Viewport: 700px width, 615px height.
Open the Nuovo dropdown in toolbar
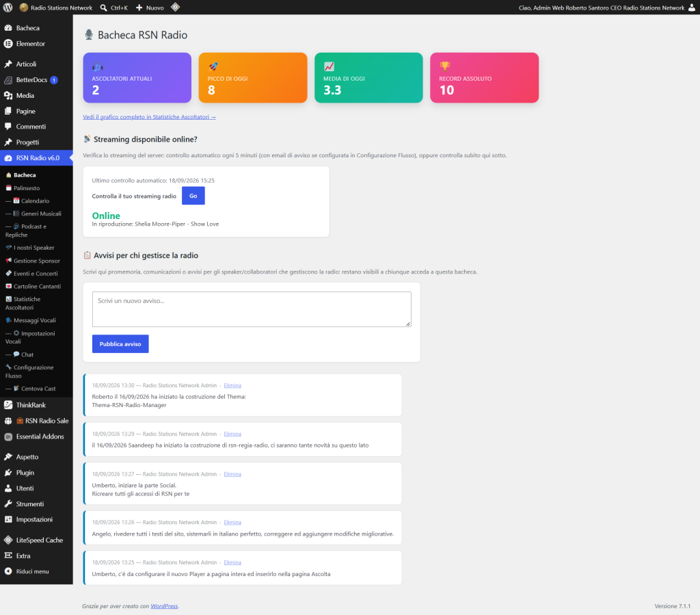point(150,8)
